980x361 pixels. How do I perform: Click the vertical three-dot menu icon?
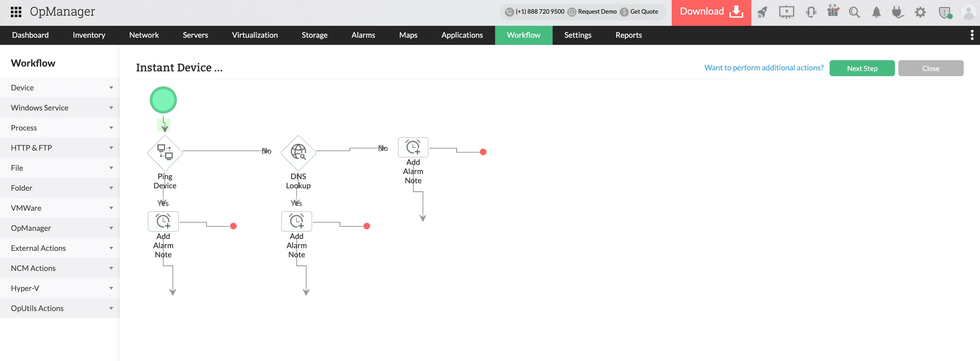(x=972, y=35)
